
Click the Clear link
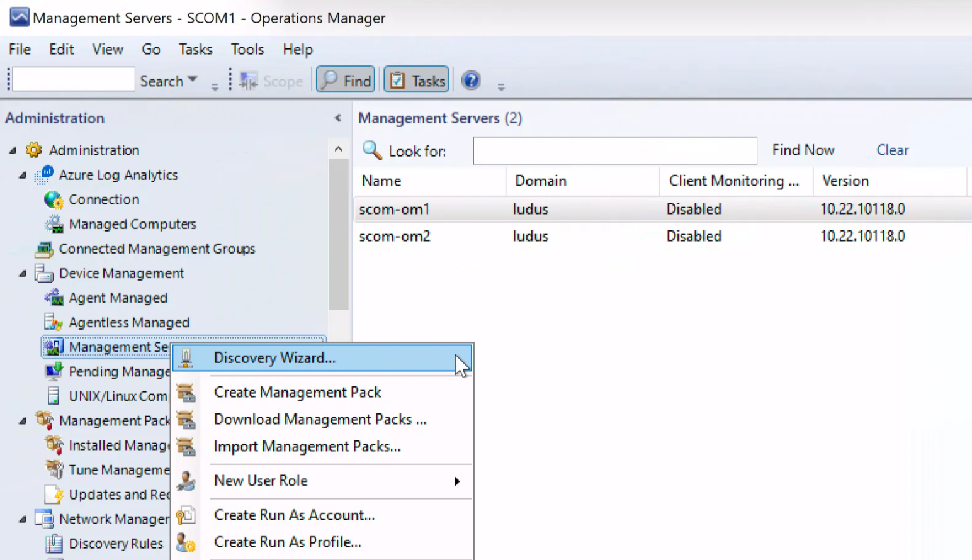[x=892, y=150]
